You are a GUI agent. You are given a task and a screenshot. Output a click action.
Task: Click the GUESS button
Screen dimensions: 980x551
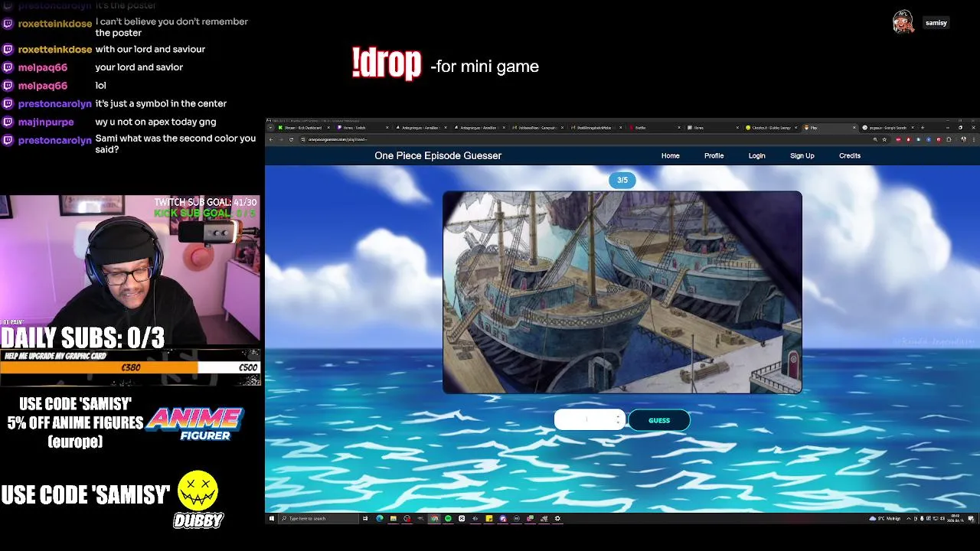[659, 420]
